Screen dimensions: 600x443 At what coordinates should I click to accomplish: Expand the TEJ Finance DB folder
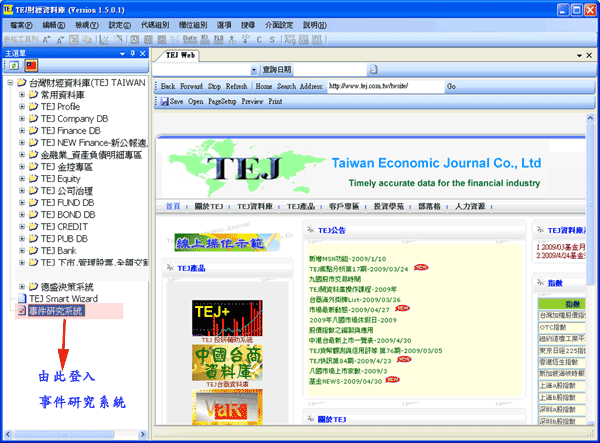point(22,130)
